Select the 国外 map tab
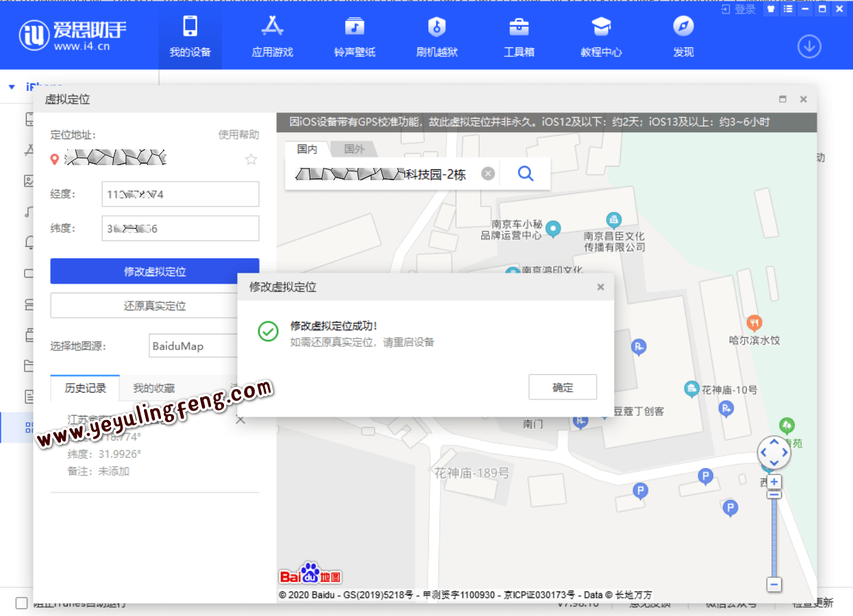Viewport: 853px width, 616px height. click(354, 149)
